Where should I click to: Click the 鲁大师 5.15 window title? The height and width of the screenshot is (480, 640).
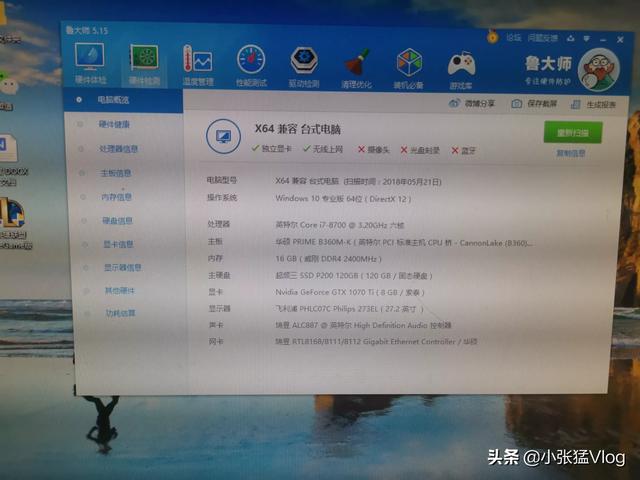pos(87,30)
